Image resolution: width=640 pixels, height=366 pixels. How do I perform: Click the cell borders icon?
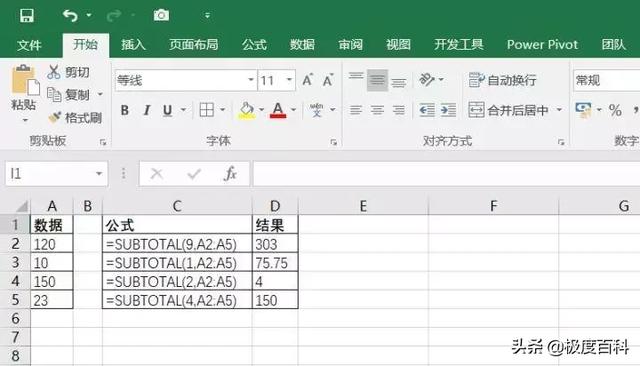[x=207, y=110]
